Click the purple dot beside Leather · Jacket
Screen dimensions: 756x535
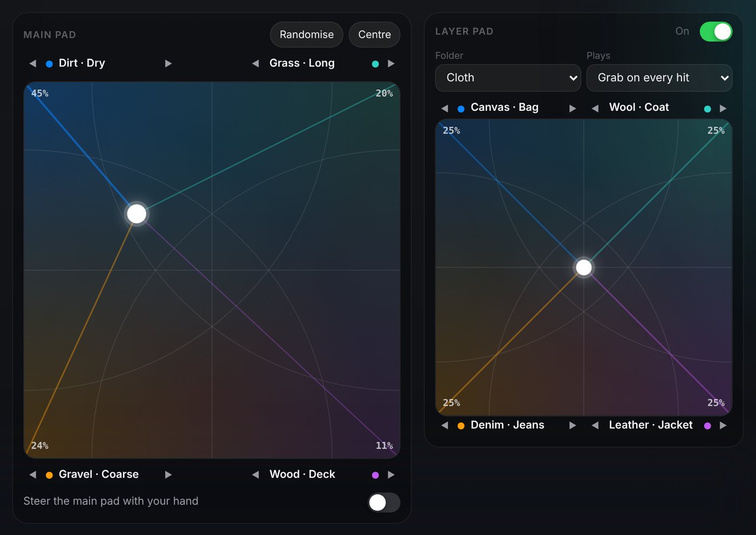707,426
